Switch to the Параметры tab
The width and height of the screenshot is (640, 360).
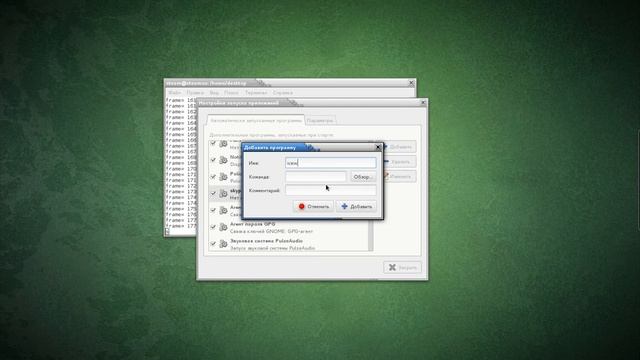point(320,121)
